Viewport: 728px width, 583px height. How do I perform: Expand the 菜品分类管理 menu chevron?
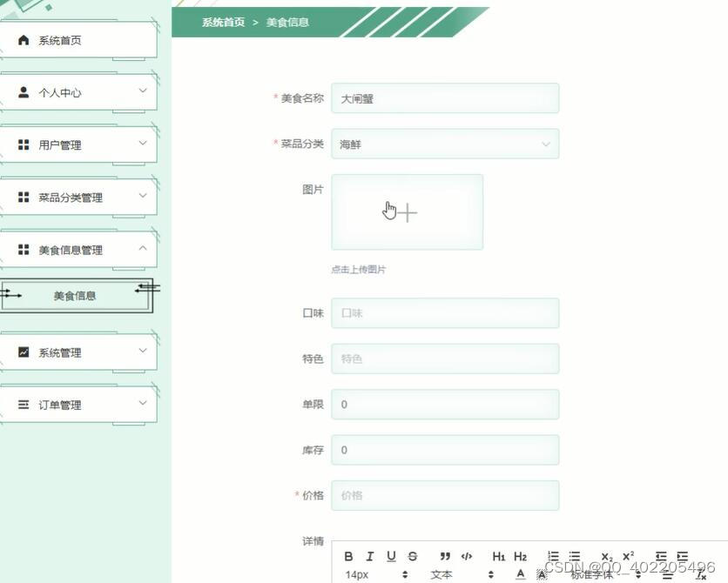[x=143, y=195]
